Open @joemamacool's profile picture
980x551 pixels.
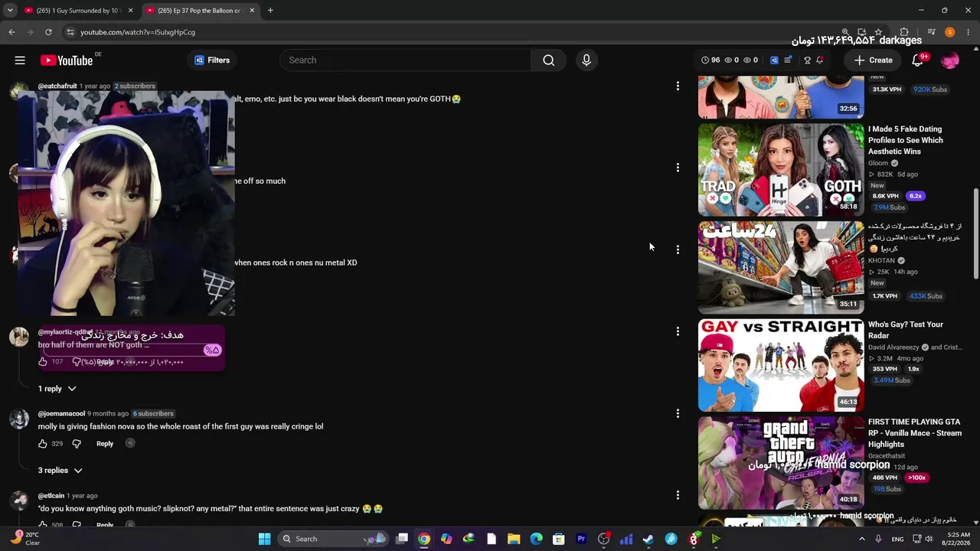[18, 419]
